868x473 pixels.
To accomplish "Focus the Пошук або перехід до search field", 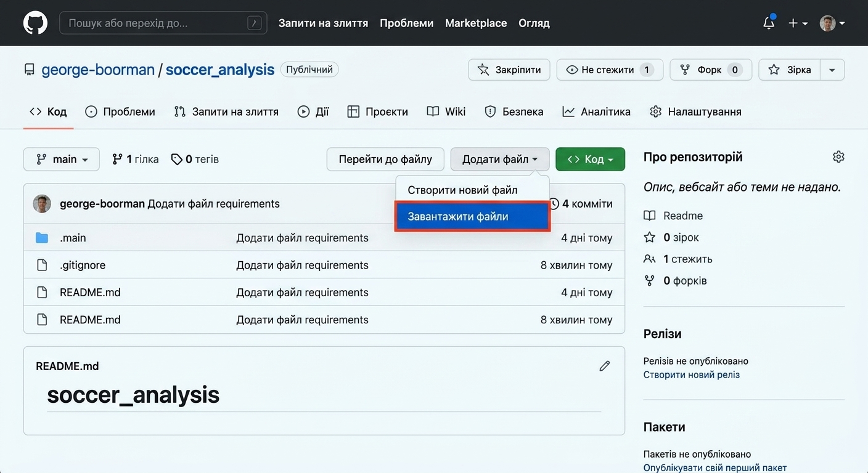I will click(163, 23).
